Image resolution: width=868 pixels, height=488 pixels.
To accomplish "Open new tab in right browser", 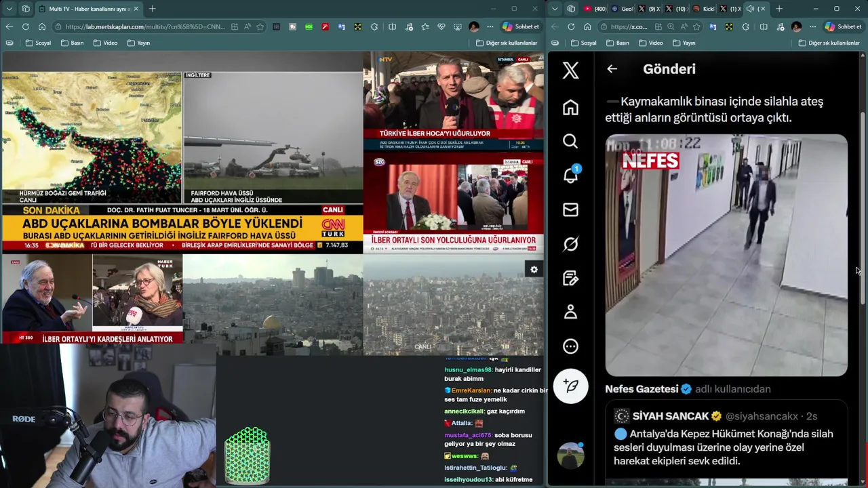I will click(x=778, y=9).
